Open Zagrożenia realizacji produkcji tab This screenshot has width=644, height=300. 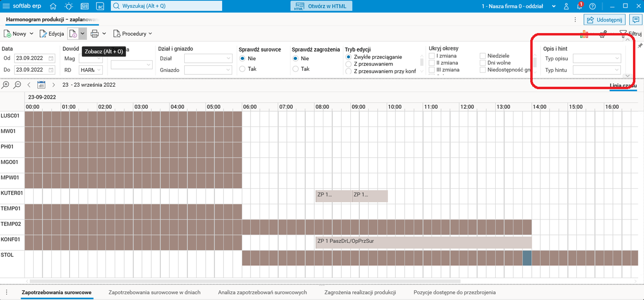coord(360,292)
